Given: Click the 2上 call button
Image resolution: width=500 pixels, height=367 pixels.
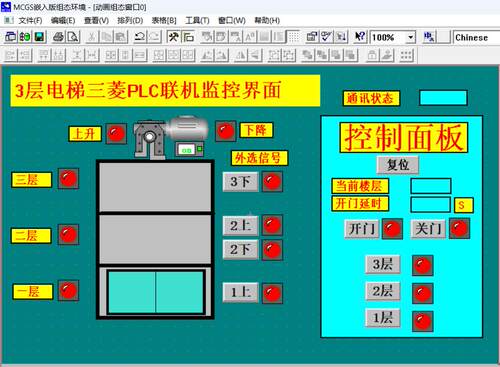Looking at the screenshot, I should tap(240, 226).
